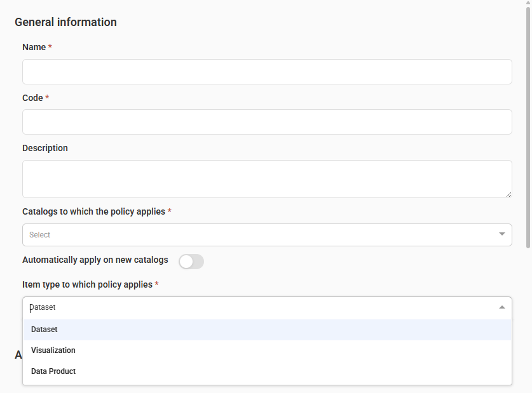Choose Visualization from the item type list

tap(53, 350)
